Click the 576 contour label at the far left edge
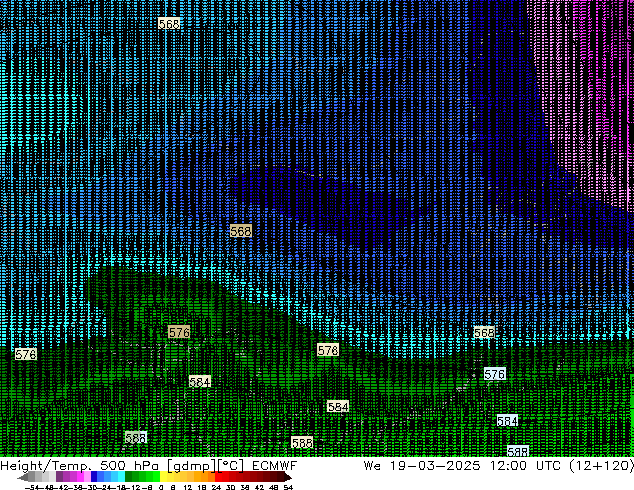 (x=26, y=354)
